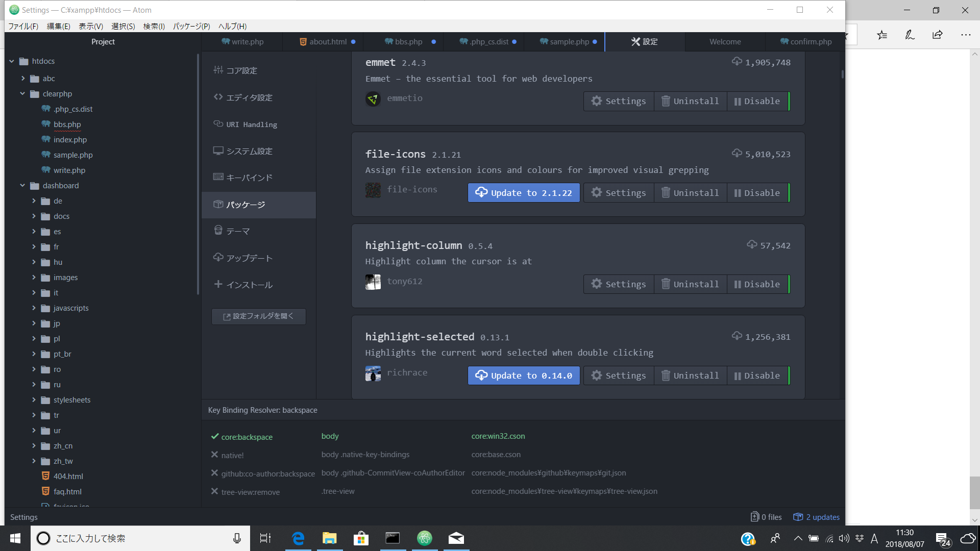Click Uninstall for the highlight-column package
Viewport: 980px width, 551px height.
690,284
